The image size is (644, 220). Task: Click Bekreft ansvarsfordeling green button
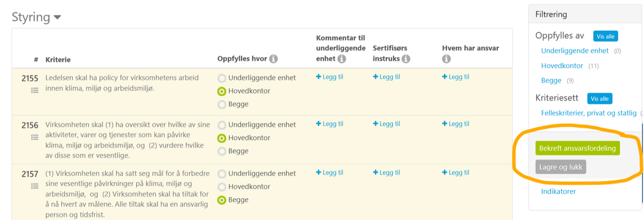tap(577, 148)
